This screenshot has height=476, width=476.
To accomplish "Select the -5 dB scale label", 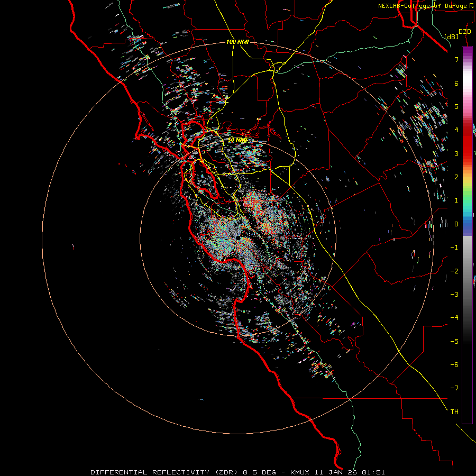I will pyautogui.click(x=454, y=342).
